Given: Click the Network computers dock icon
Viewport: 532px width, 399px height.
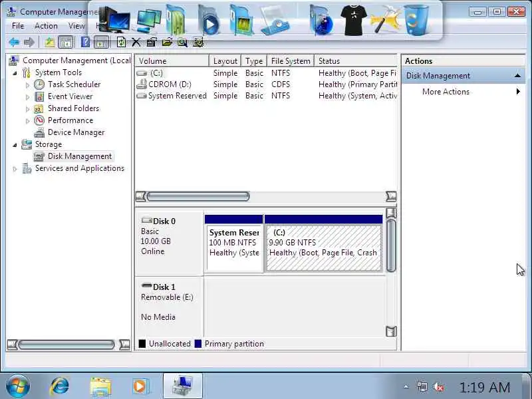Looking at the screenshot, I should point(149,21).
